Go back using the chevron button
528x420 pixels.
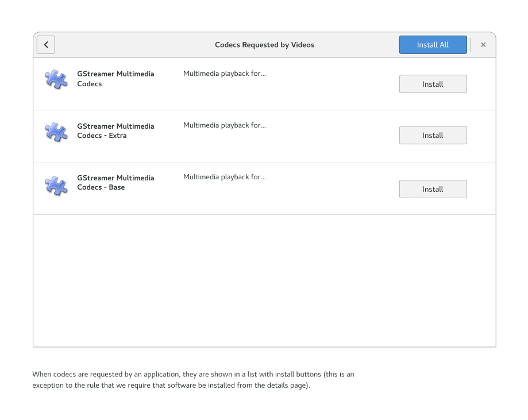[x=46, y=45]
